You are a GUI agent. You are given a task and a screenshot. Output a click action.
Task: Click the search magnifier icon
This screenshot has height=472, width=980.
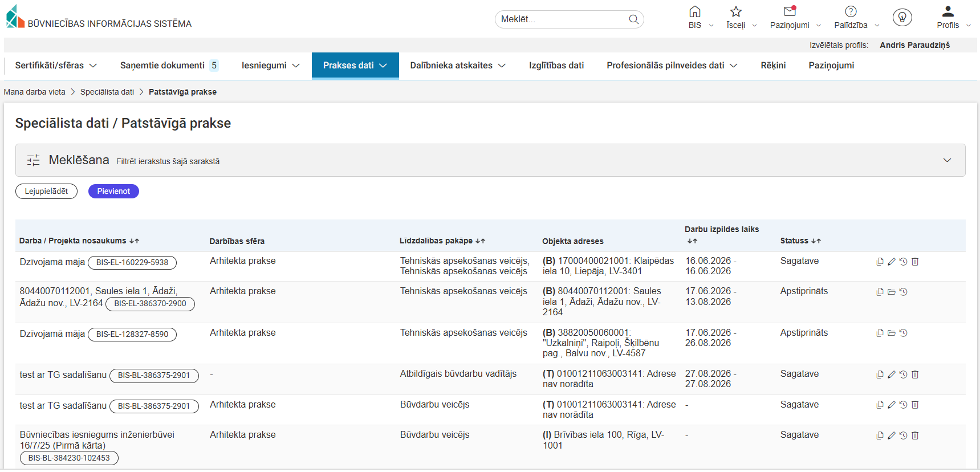(633, 19)
